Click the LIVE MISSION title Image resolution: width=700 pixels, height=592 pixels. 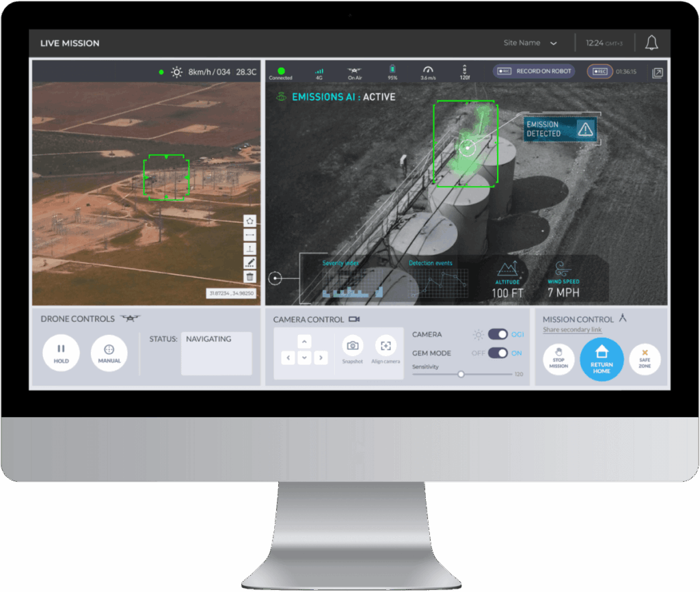click(70, 43)
